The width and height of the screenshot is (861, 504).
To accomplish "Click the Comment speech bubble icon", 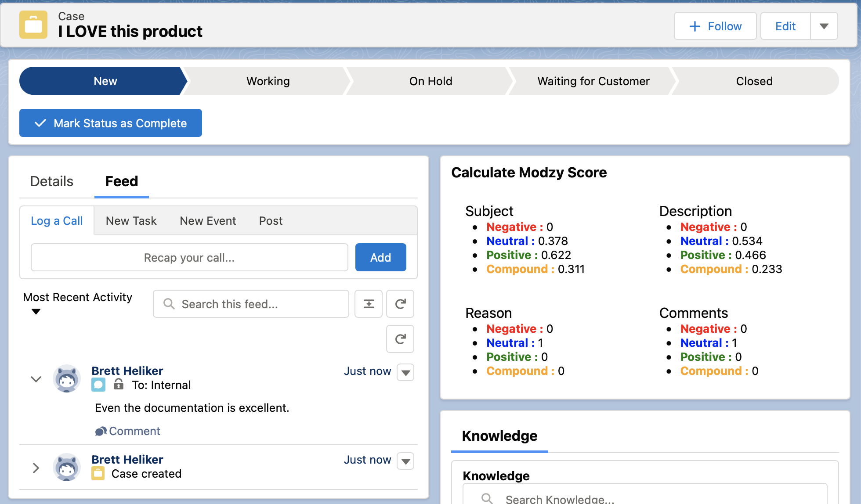I will click(101, 432).
